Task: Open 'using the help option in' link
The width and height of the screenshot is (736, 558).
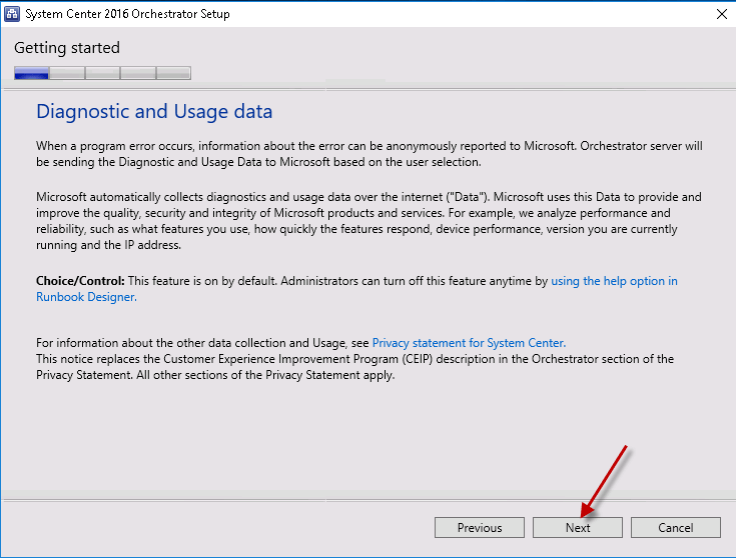Action: click(614, 281)
